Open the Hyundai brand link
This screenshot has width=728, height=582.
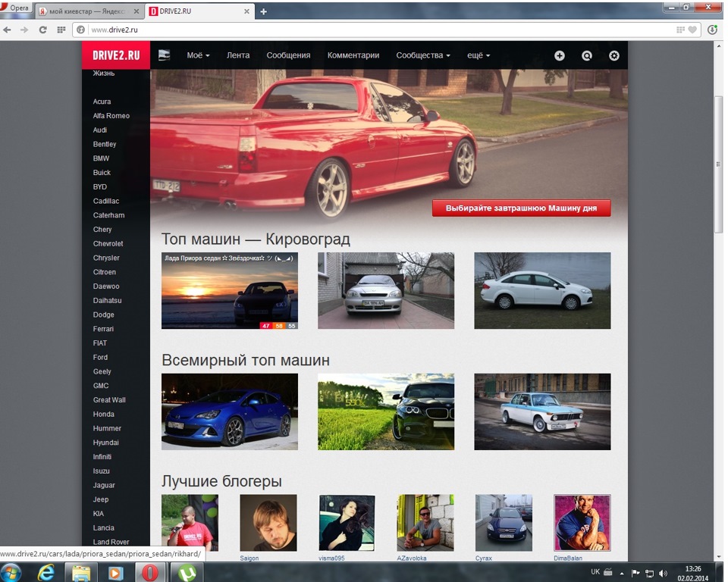[106, 443]
